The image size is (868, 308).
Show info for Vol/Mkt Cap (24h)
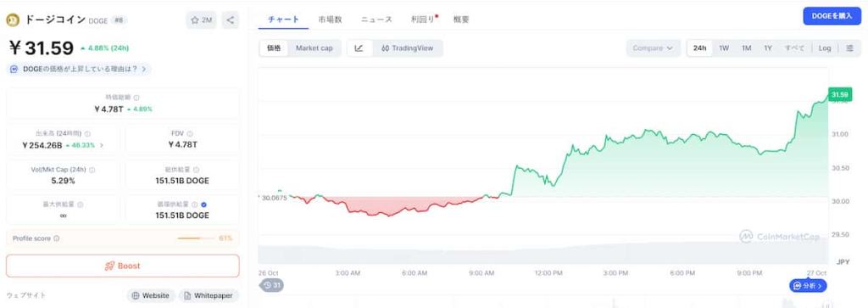92,170
